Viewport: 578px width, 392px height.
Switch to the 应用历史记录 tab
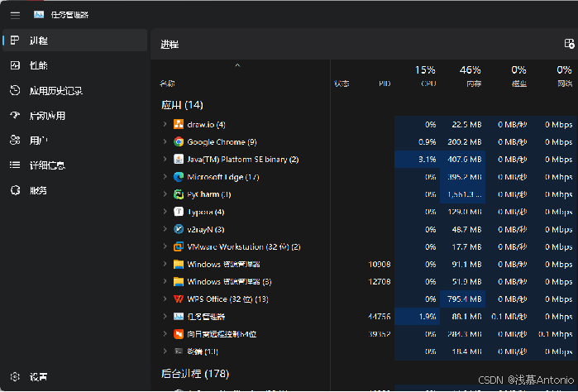[x=56, y=91]
